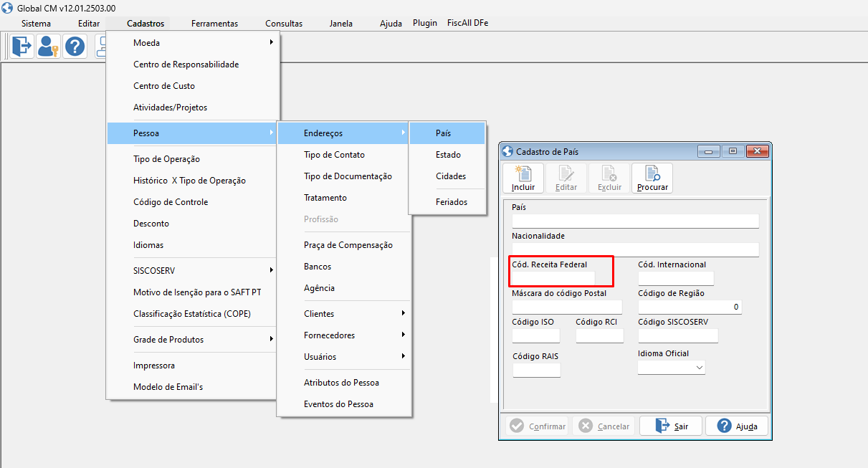Select Tipo de Contato submenu entry
This screenshot has height=468, width=868.
(x=344, y=155)
